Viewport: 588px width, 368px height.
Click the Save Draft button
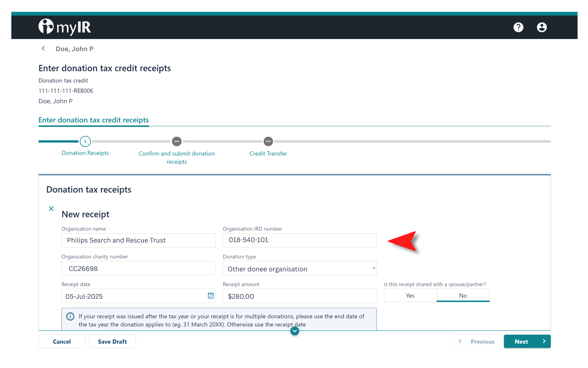[x=112, y=341]
